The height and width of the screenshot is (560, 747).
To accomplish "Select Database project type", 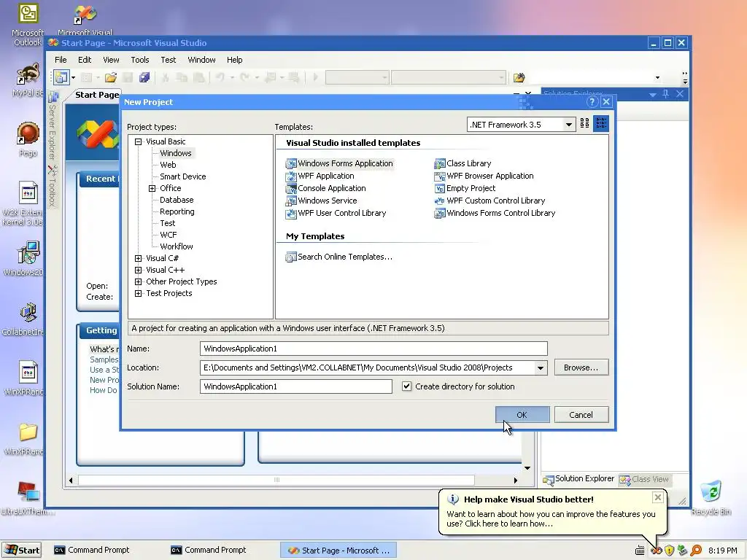I will pos(177,200).
